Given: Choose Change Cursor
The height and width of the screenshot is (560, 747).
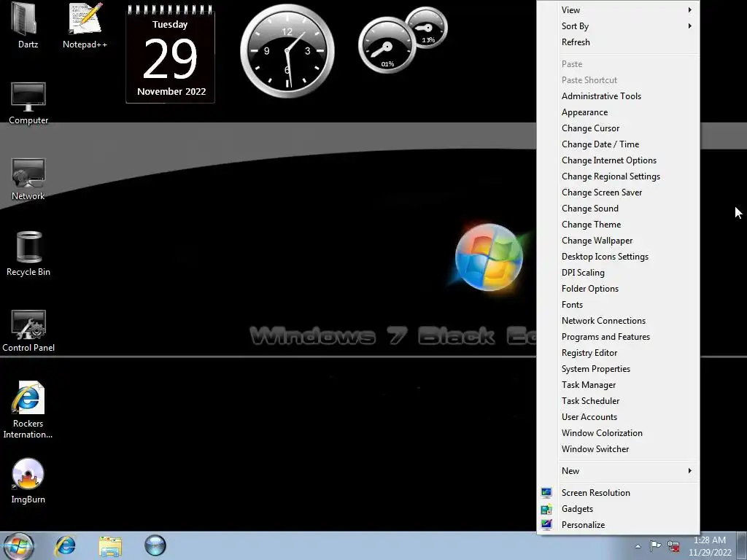Looking at the screenshot, I should click(x=619, y=128).
